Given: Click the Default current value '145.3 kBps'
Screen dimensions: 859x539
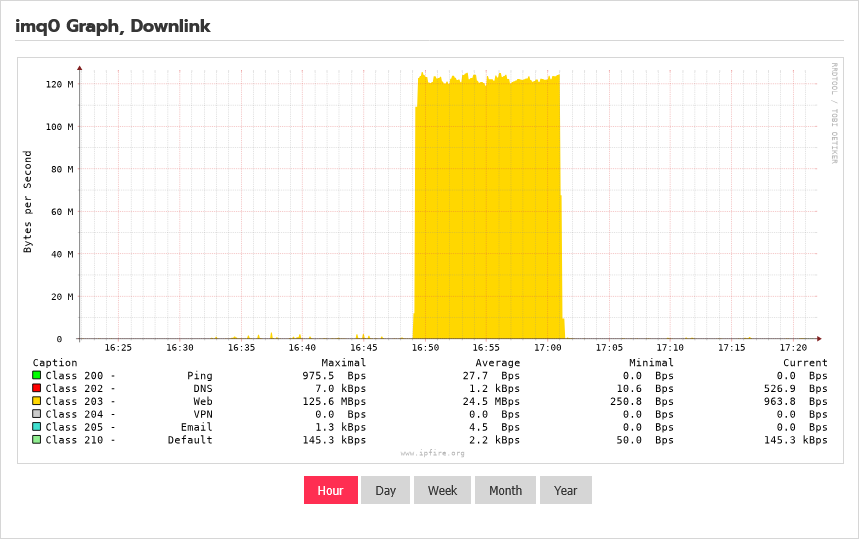Looking at the screenshot, I should pyautogui.click(x=796, y=440).
